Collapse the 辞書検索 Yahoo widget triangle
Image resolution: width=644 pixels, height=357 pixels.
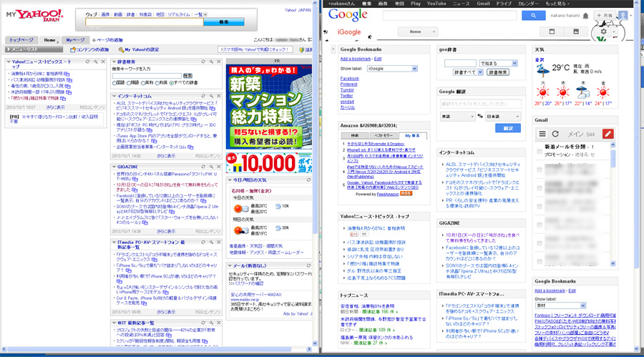click(114, 62)
